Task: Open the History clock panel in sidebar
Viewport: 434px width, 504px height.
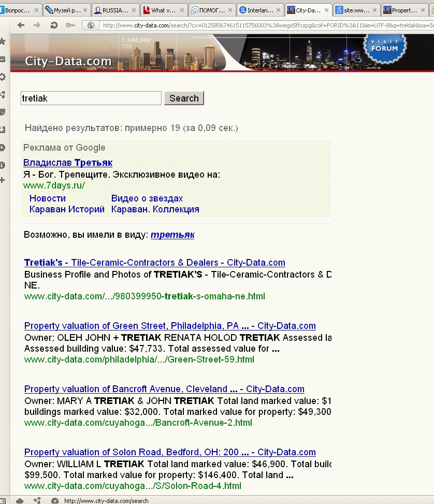Action: coord(3,148)
